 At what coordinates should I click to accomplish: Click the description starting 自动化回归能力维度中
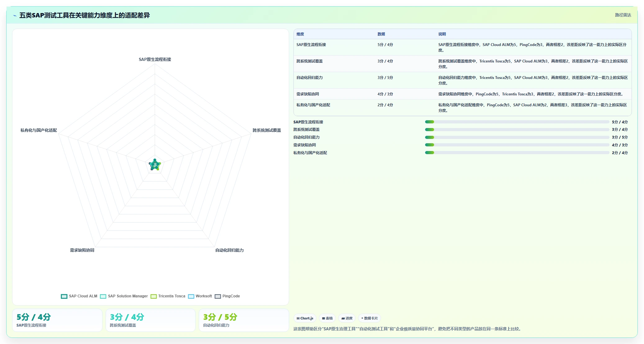pyautogui.click(x=533, y=80)
